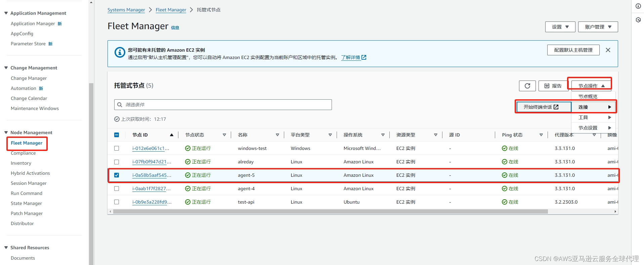Close the unmanaged EC2 info banner
This screenshot has height=265, width=644.
(608, 50)
